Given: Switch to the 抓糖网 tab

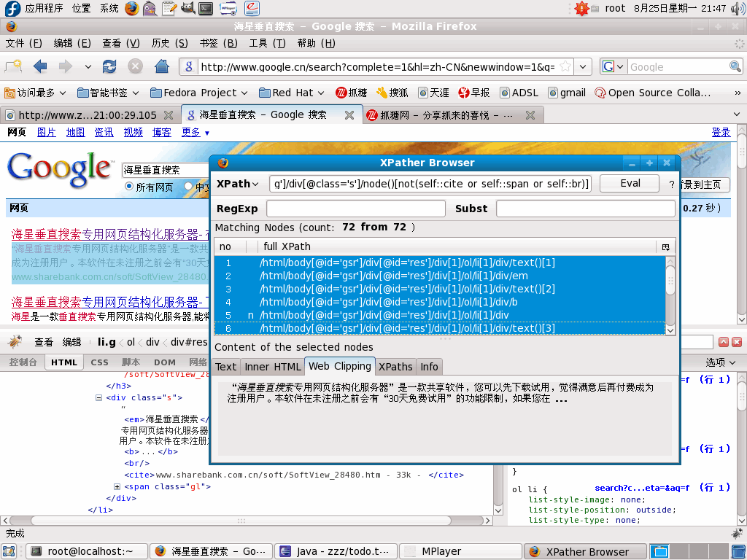Looking at the screenshot, I should point(446,115).
